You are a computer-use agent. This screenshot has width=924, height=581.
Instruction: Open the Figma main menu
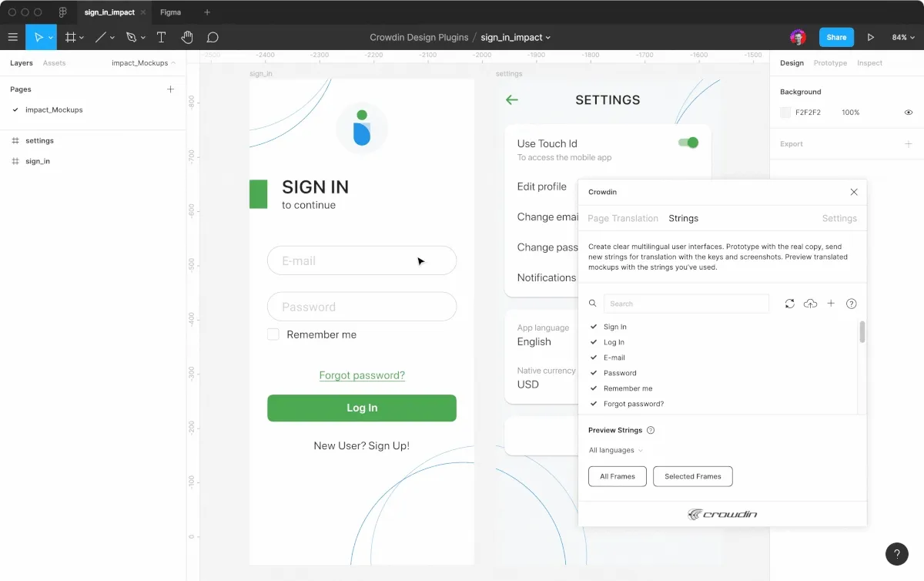coord(12,37)
